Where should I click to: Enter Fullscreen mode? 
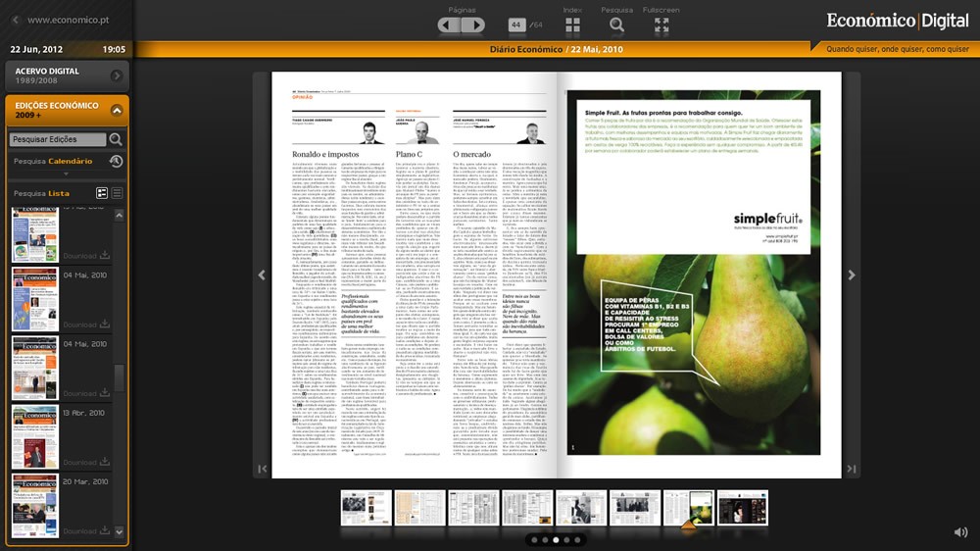point(661,25)
